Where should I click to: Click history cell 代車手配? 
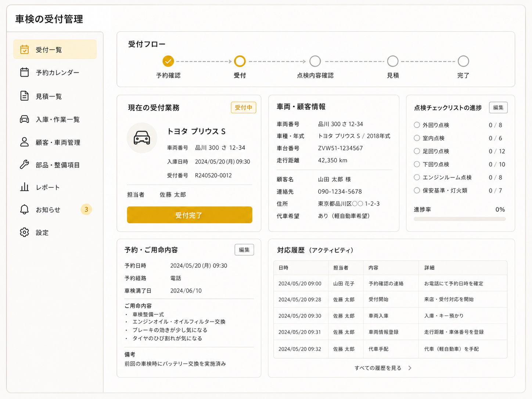(378, 349)
